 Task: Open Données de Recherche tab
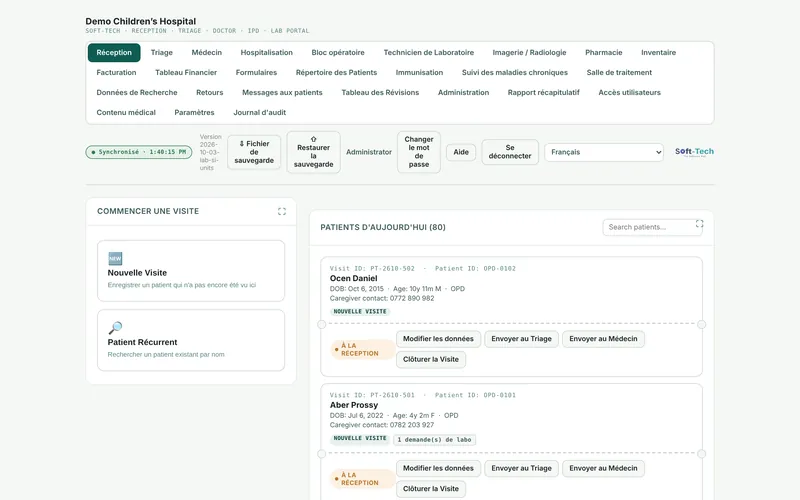click(x=137, y=92)
